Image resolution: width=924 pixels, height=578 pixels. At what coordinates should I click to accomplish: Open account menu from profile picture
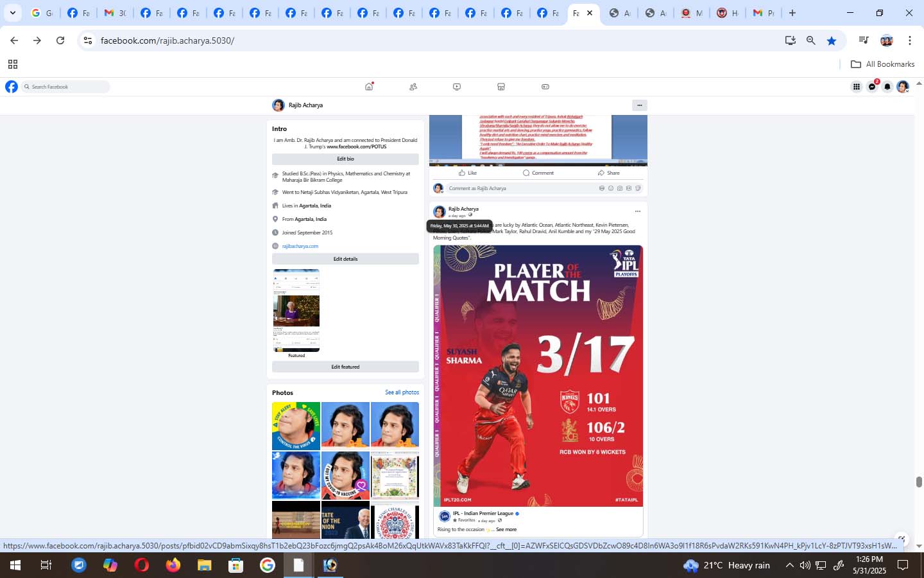click(x=903, y=87)
